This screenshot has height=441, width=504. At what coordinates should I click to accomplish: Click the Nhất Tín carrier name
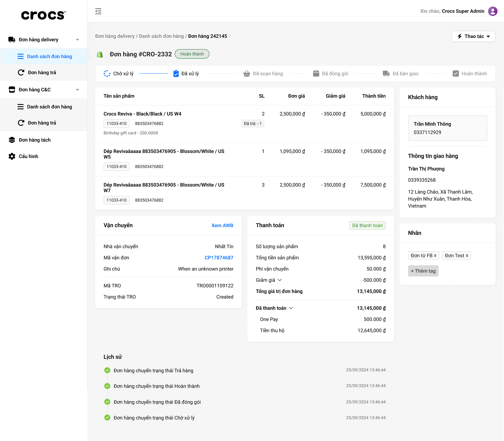(x=224, y=247)
